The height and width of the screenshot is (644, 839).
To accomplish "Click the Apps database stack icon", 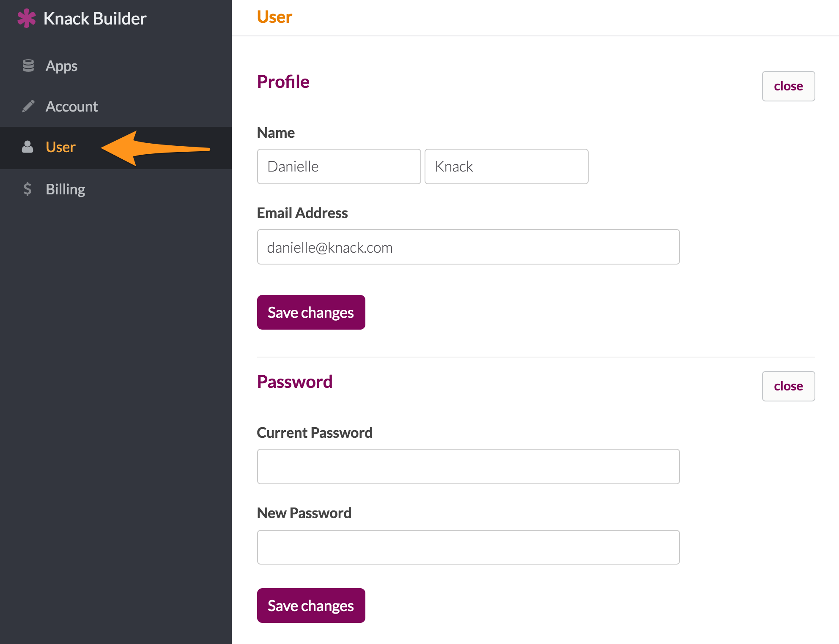I will (x=28, y=65).
